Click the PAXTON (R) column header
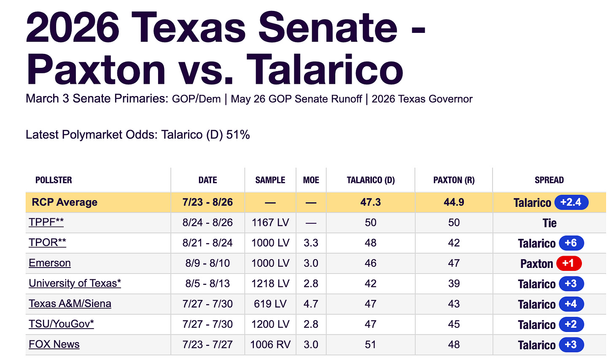The width and height of the screenshot is (614, 364). 454,180
